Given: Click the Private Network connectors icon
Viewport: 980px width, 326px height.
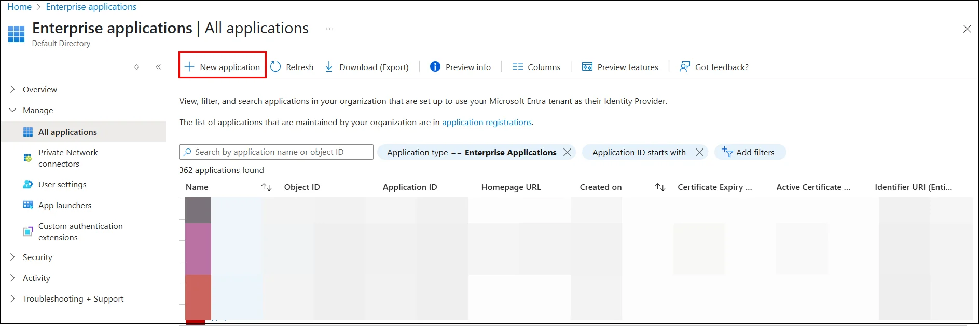Looking at the screenshot, I should click(28, 158).
